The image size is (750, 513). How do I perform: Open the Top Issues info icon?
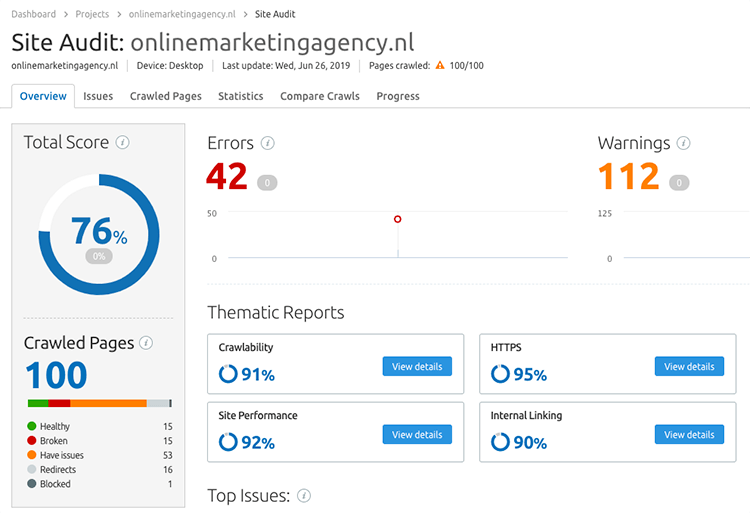[304, 496]
